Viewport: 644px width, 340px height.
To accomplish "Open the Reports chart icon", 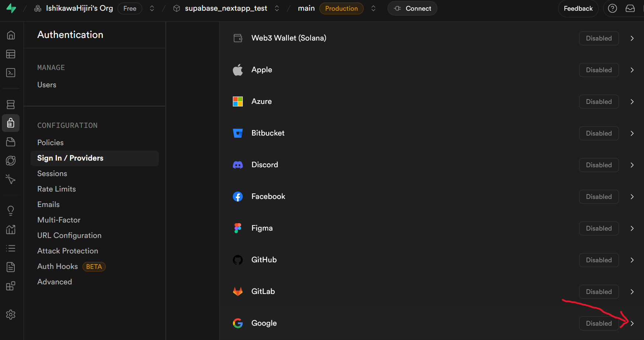I will (11, 229).
